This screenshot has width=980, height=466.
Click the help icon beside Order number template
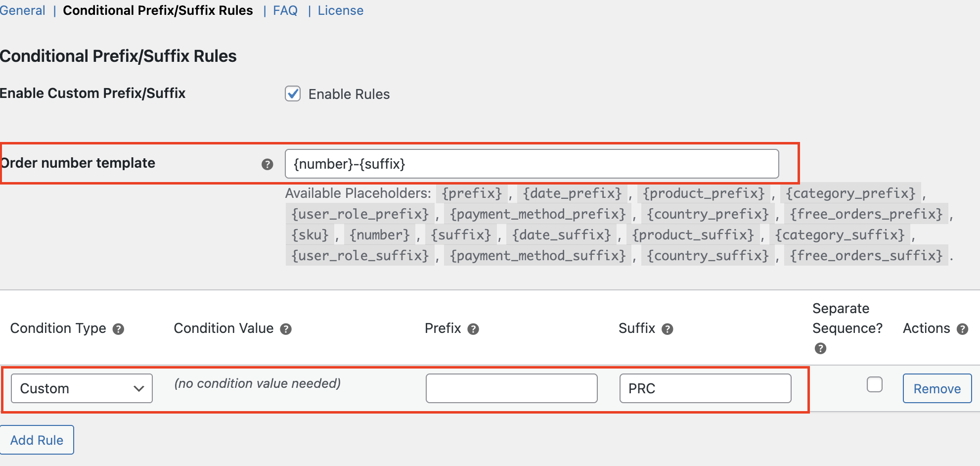pyautogui.click(x=267, y=164)
